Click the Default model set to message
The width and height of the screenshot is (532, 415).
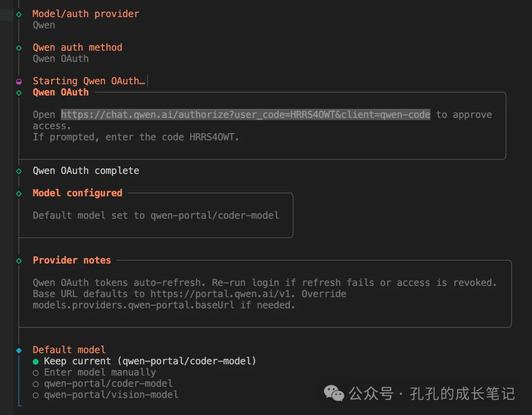tap(156, 215)
